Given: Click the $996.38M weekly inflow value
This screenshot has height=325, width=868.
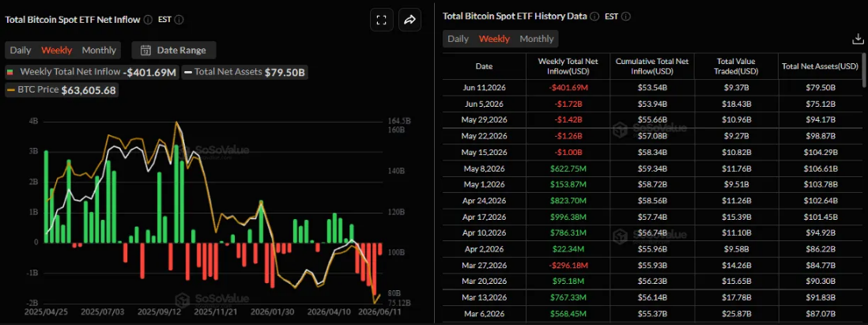Looking at the screenshot, I should (568, 217).
